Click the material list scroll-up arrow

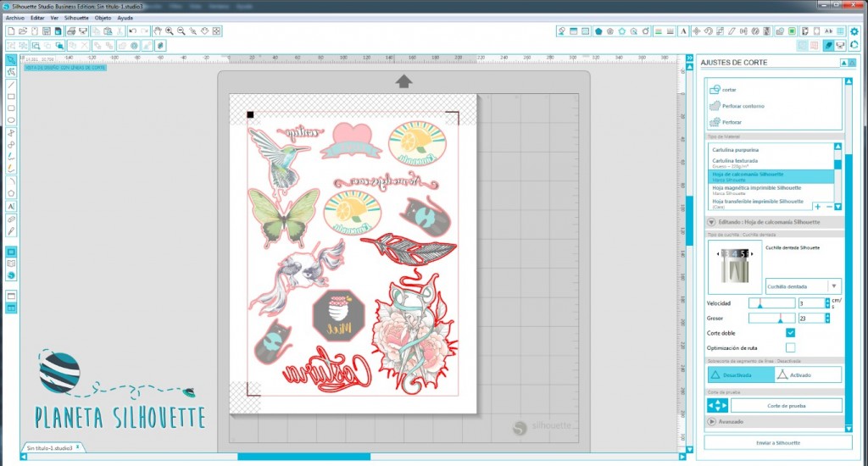click(838, 147)
